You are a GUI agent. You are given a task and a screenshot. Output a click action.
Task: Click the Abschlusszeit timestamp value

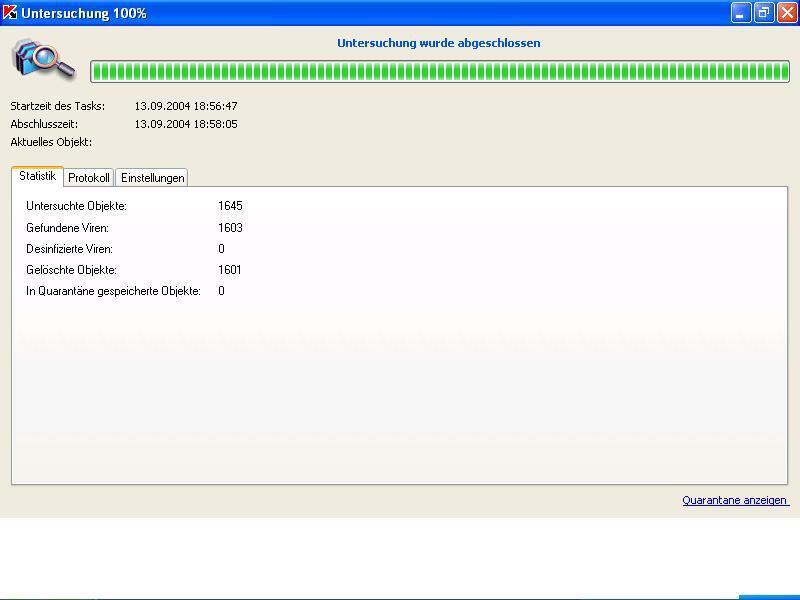click(x=186, y=124)
